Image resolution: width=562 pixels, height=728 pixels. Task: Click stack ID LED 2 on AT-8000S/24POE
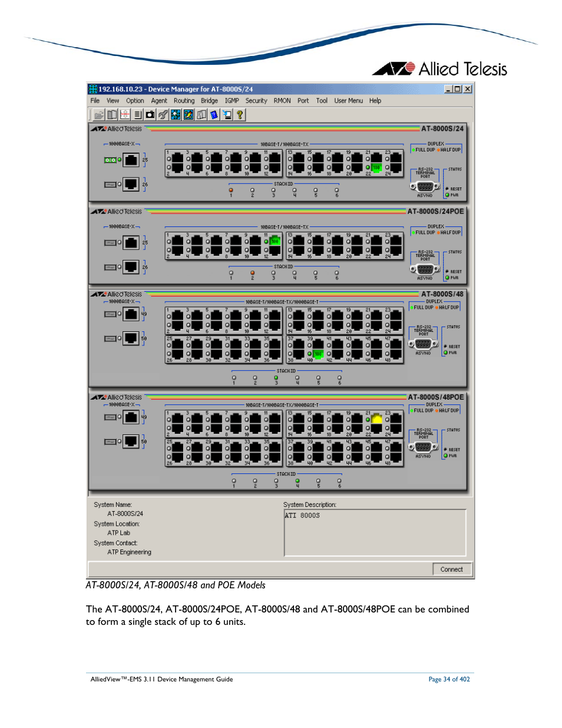click(x=252, y=273)
